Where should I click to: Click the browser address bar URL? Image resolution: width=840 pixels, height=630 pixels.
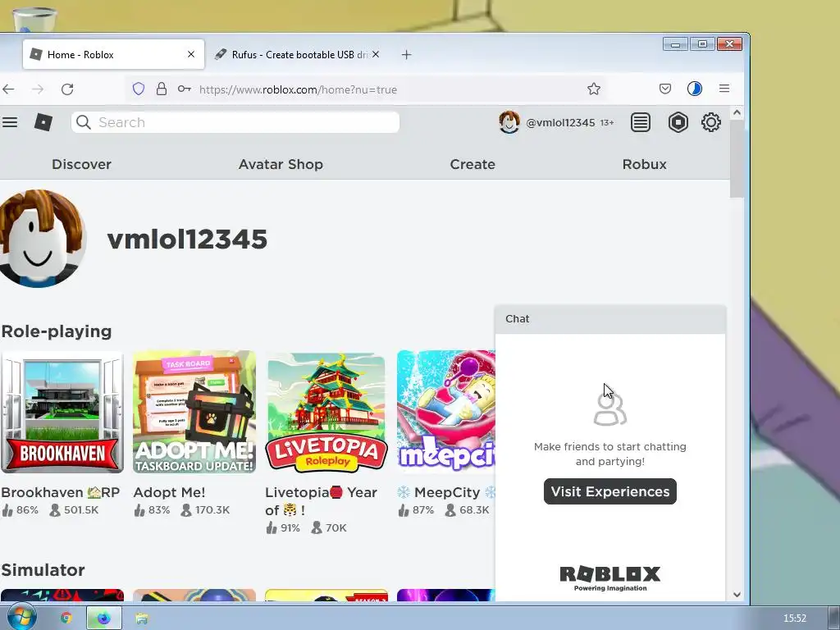(298, 89)
